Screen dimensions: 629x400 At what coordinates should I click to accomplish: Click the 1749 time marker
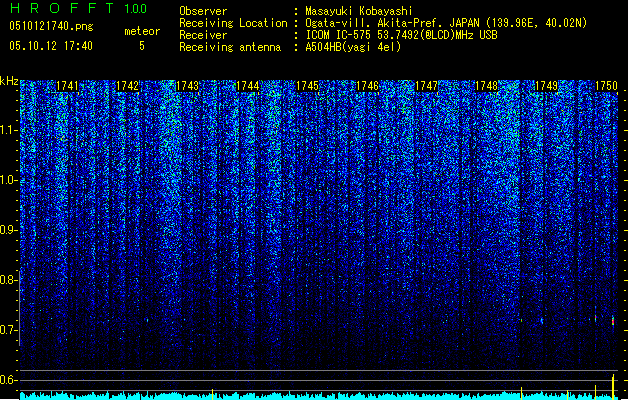tap(546, 86)
